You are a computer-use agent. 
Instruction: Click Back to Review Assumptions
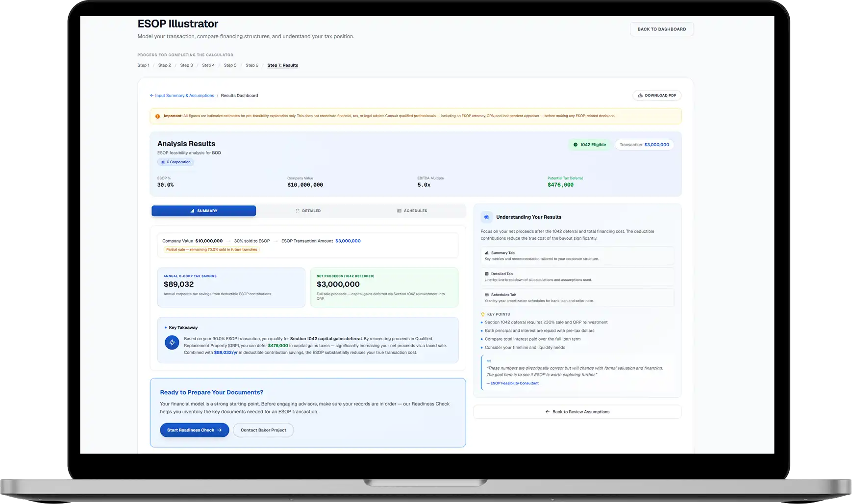pyautogui.click(x=577, y=412)
